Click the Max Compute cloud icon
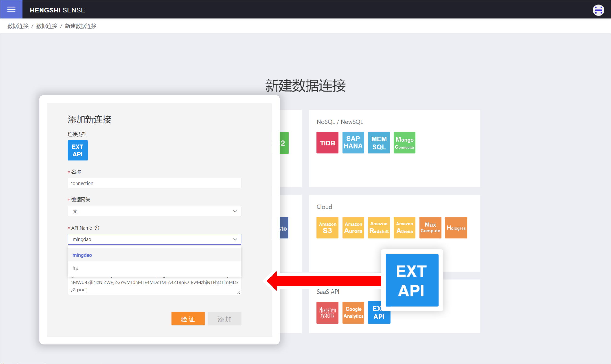 (430, 227)
